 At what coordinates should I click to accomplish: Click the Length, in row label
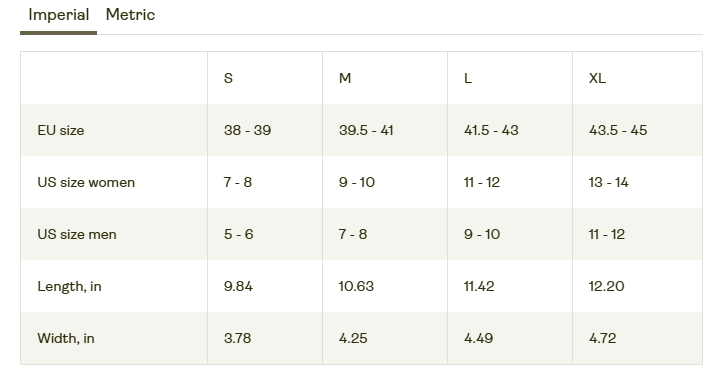(x=70, y=286)
